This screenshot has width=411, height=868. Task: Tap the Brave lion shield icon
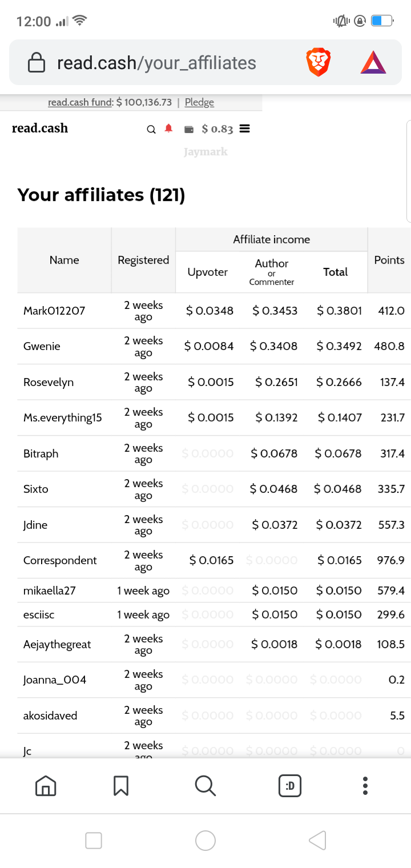(319, 63)
